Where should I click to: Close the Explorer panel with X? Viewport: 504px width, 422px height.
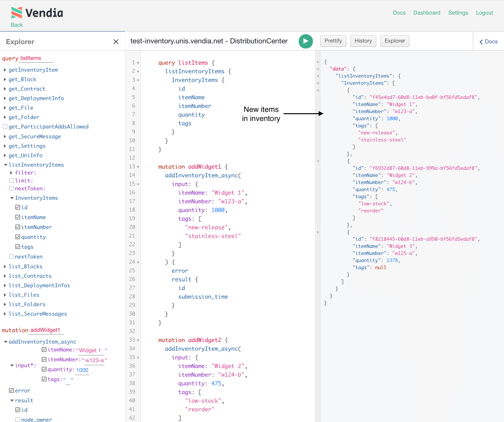(116, 42)
